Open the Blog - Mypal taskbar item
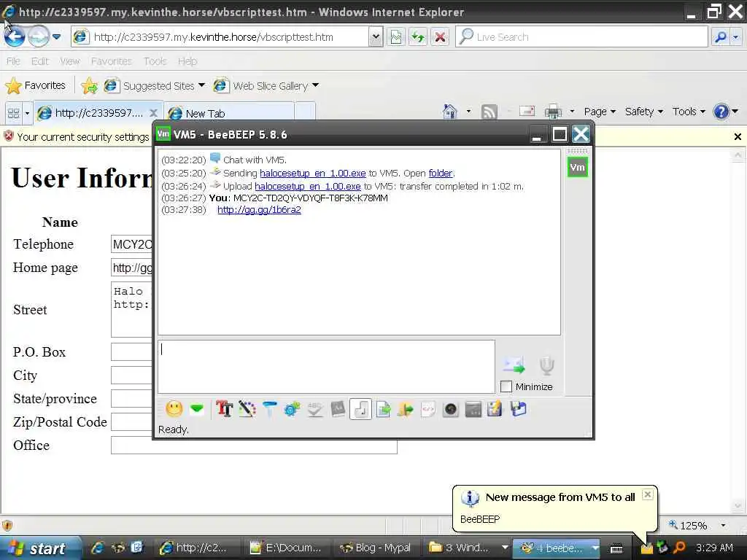 tap(376, 548)
